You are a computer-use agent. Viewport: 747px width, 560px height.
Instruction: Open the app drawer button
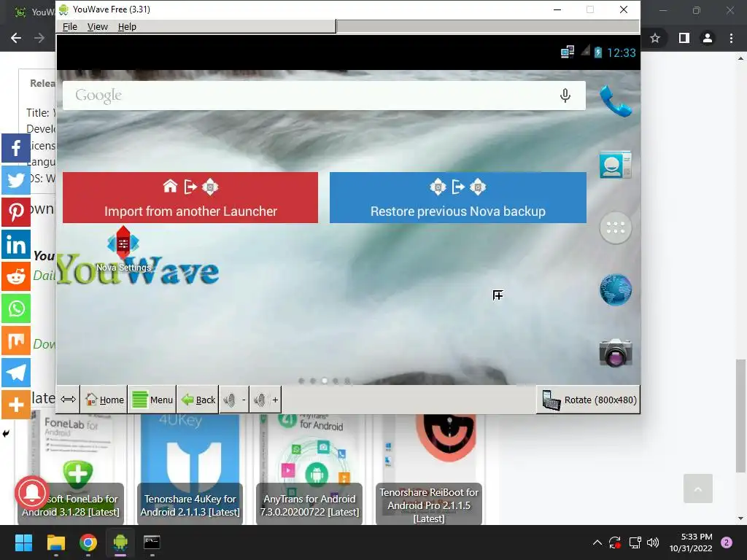click(x=616, y=227)
